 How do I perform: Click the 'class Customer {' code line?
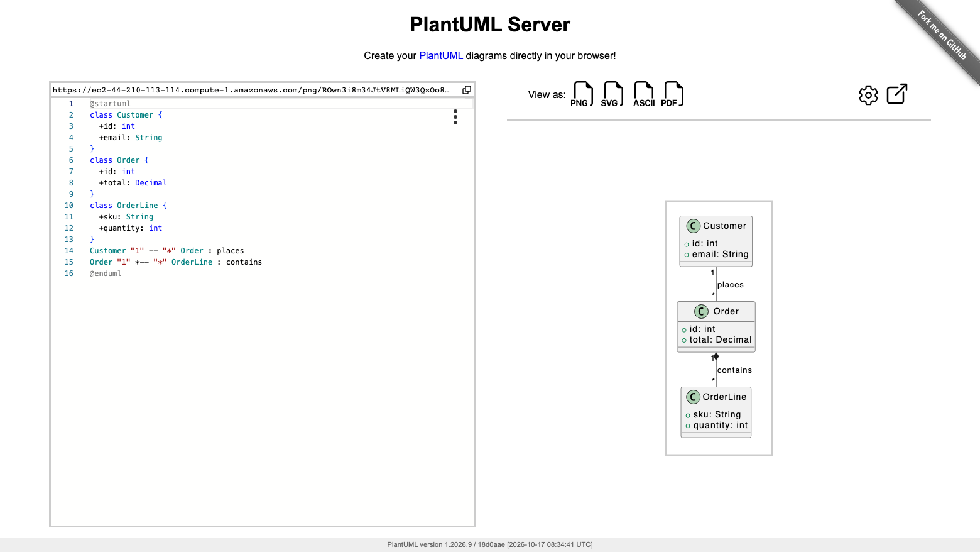(x=126, y=115)
